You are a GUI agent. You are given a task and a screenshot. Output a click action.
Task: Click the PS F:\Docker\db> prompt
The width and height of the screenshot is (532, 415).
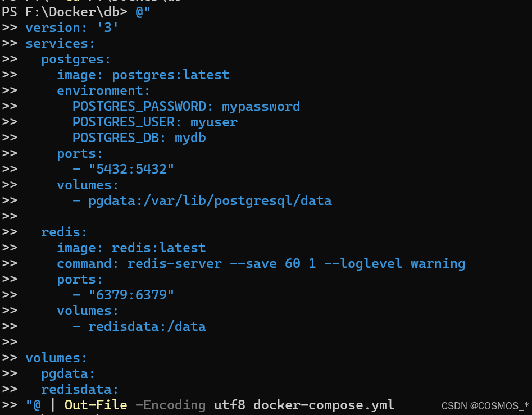(65, 12)
